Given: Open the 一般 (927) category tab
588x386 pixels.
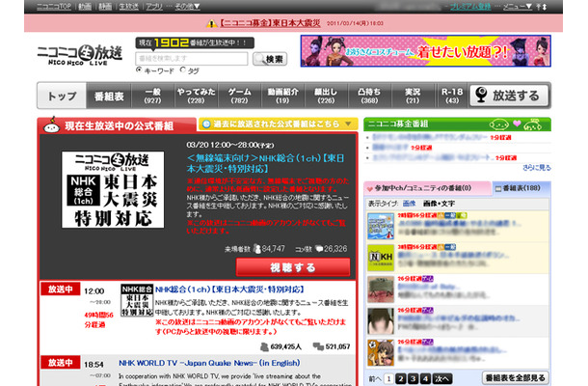Looking at the screenshot, I should coord(152,96).
